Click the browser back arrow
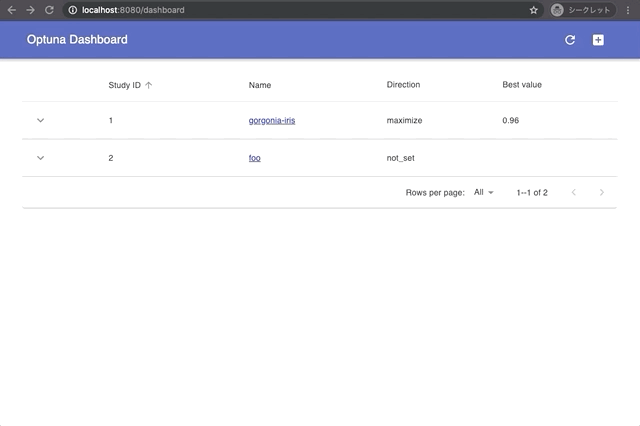Image resolution: width=640 pixels, height=426 pixels. point(11,9)
